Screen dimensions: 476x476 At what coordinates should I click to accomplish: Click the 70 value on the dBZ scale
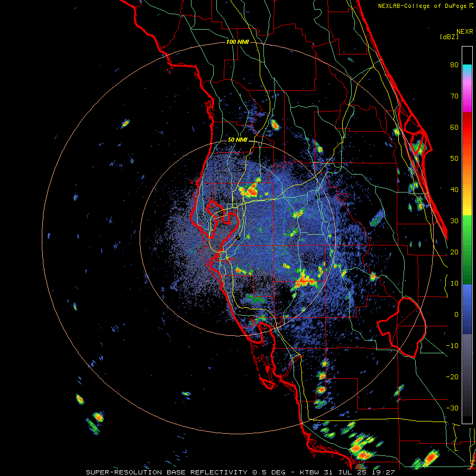pyautogui.click(x=454, y=96)
